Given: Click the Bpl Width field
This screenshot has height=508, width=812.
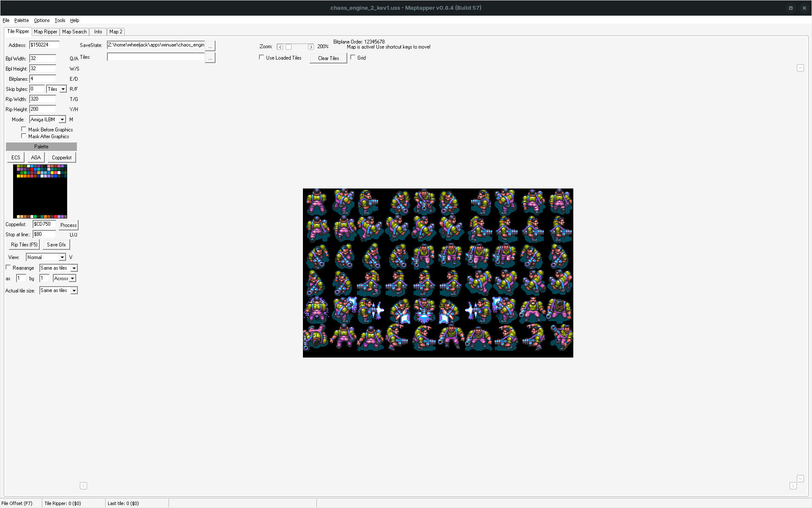Looking at the screenshot, I should coord(43,58).
